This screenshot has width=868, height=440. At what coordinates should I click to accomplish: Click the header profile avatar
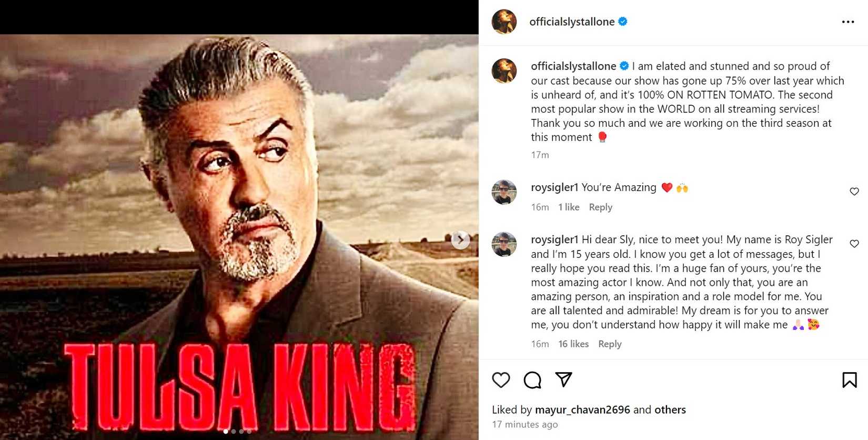pyautogui.click(x=504, y=22)
